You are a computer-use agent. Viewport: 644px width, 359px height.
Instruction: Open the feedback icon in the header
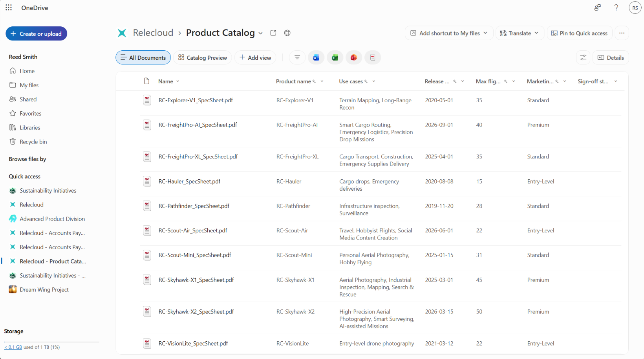point(597,7)
